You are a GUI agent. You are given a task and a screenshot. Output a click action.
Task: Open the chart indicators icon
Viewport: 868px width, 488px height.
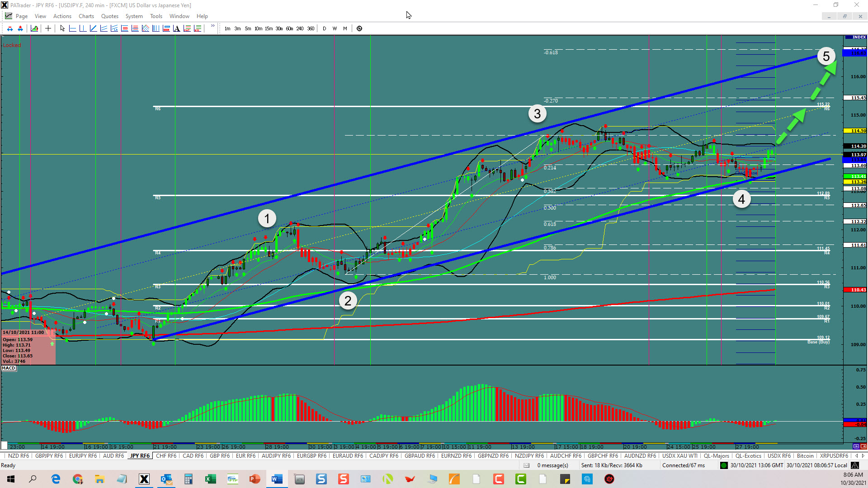(x=34, y=28)
